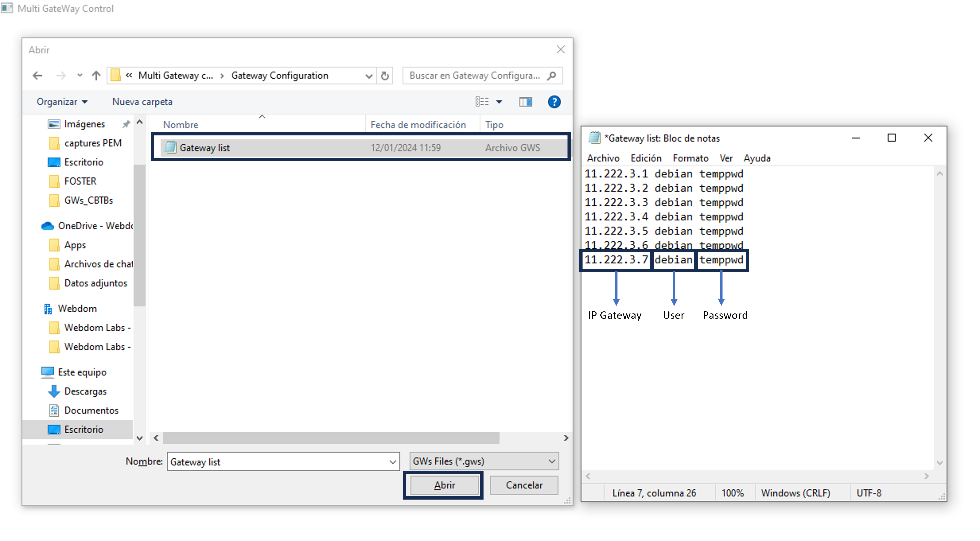
Task: Click the back navigation arrow
Action: pyautogui.click(x=37, y=75)
